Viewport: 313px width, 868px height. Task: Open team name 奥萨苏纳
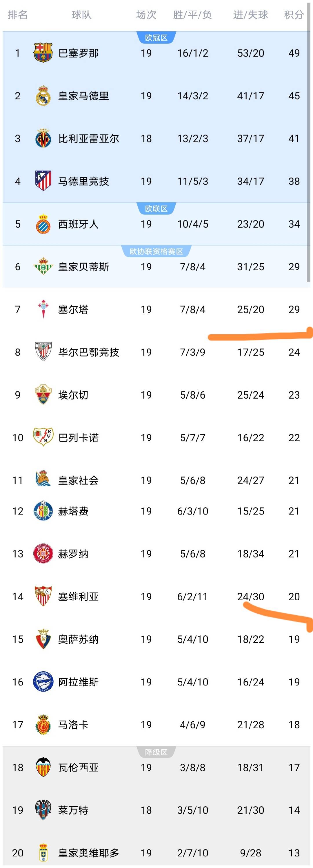[78, 639]
